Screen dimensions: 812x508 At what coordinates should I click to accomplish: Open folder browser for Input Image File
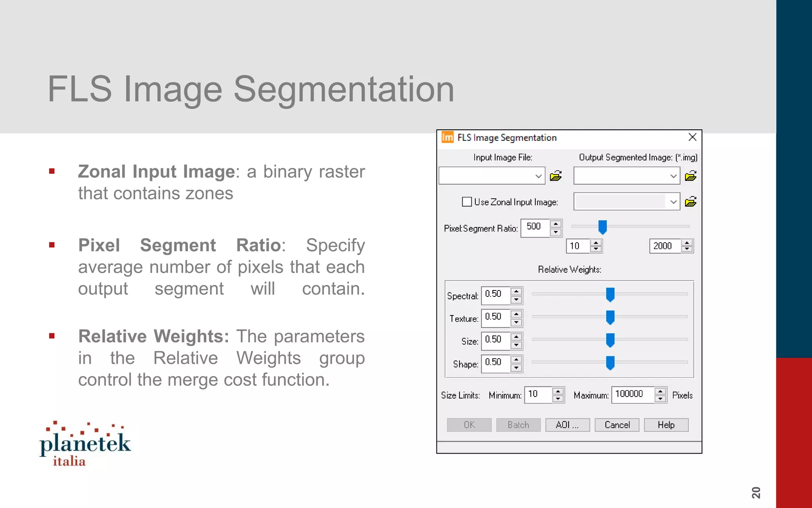click(555, 176)
